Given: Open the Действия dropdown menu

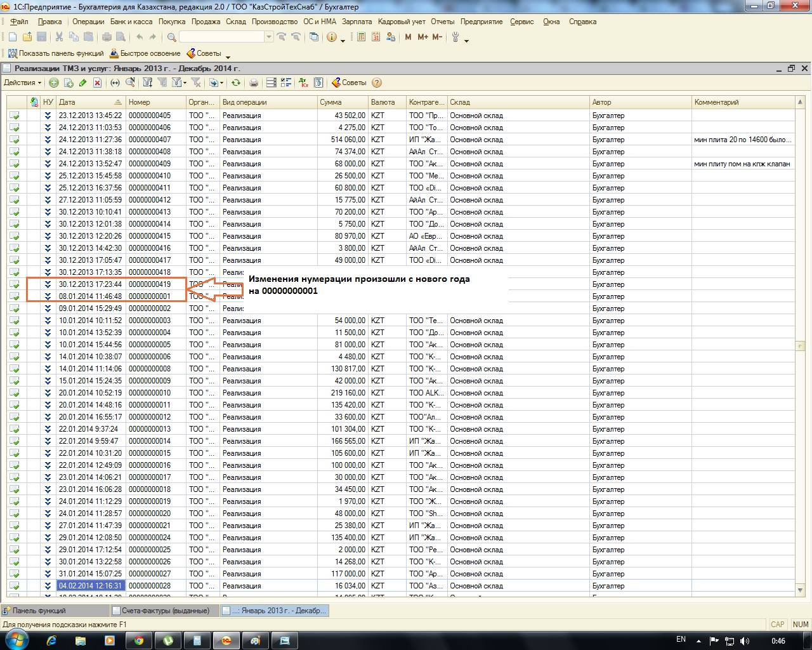Looking at the screenshot, I should click(22, 83).
